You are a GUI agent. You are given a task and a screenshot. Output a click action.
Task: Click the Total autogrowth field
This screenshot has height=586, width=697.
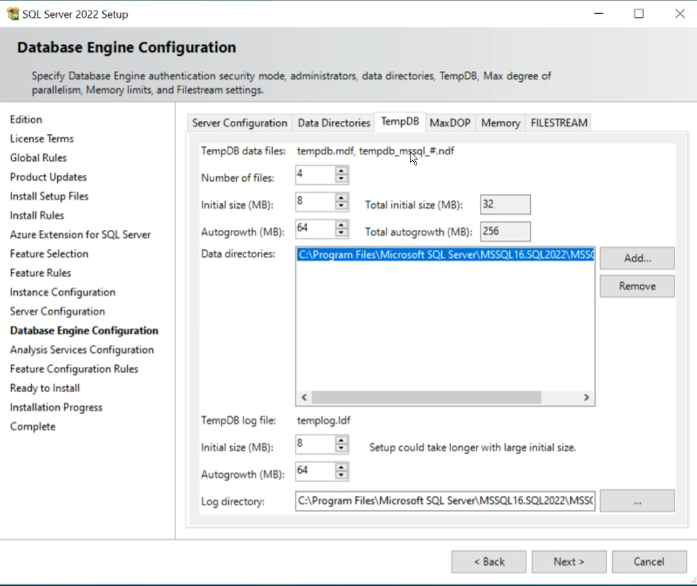pos(505,232)
